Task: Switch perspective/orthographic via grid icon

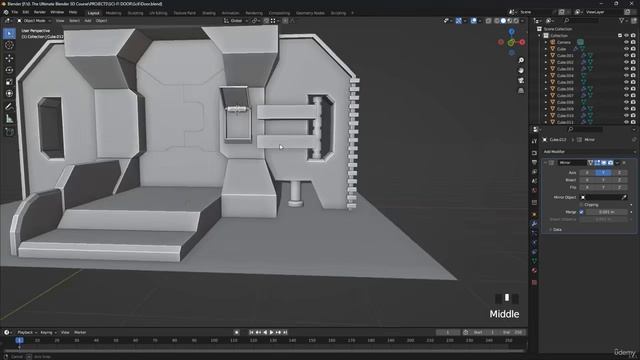Action: [x=521, y=91]
